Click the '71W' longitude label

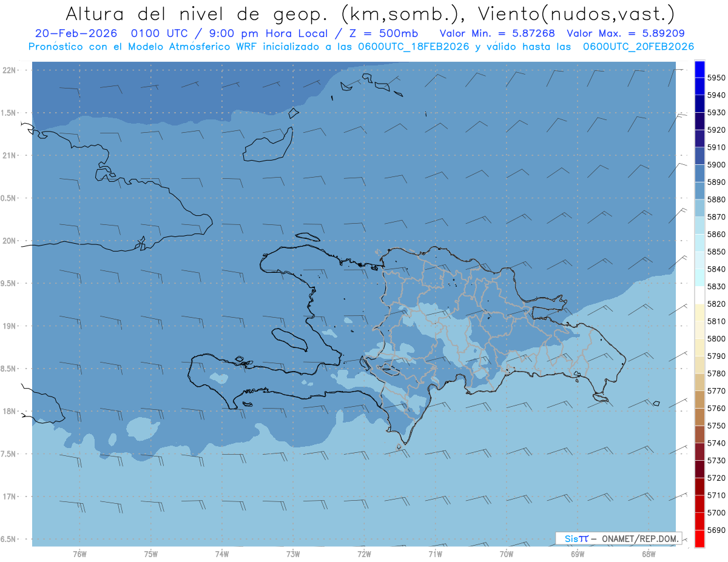click(435, 554)
